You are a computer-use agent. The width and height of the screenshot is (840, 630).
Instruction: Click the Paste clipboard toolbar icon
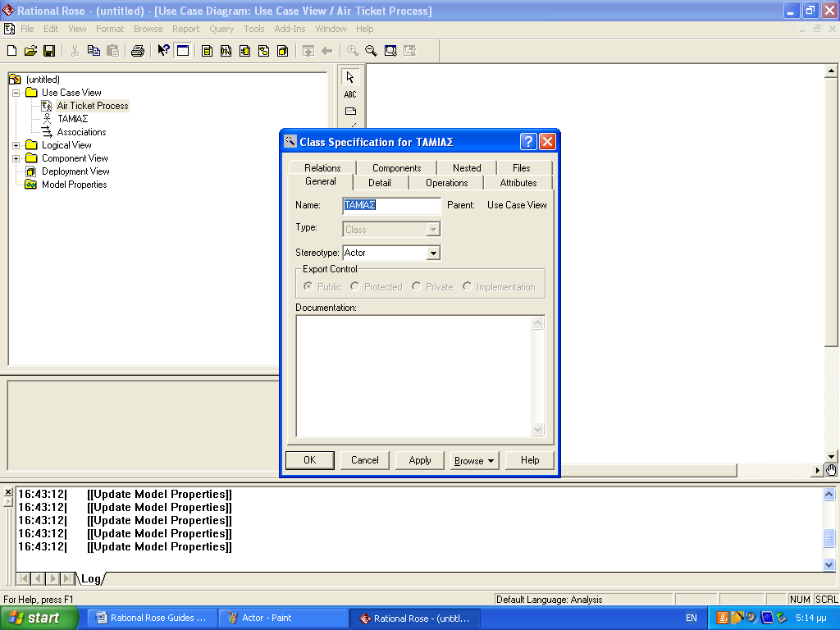[x=112, y=51]
